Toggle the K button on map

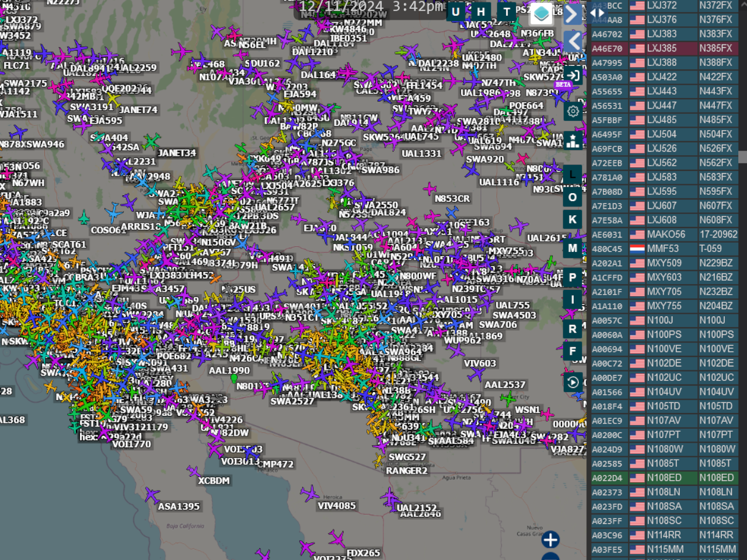573,219
